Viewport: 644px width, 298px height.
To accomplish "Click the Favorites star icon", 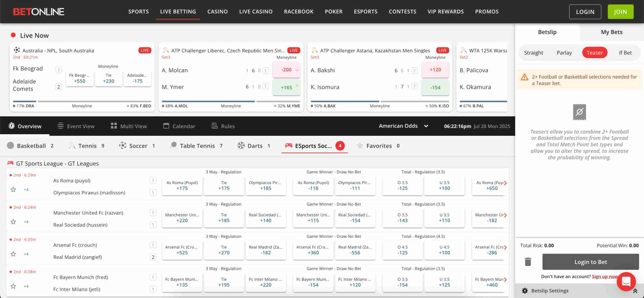I will tap(360, 146).
